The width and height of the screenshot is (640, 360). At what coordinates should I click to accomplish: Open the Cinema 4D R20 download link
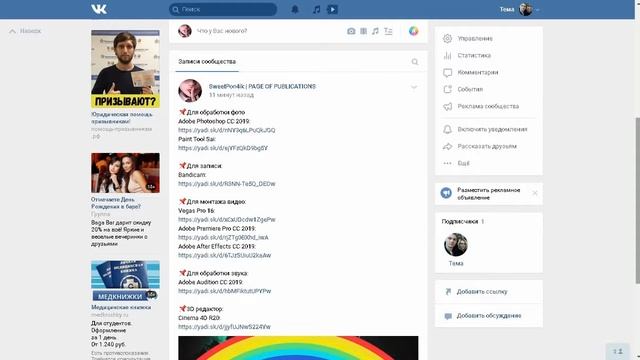coord(224,327)
